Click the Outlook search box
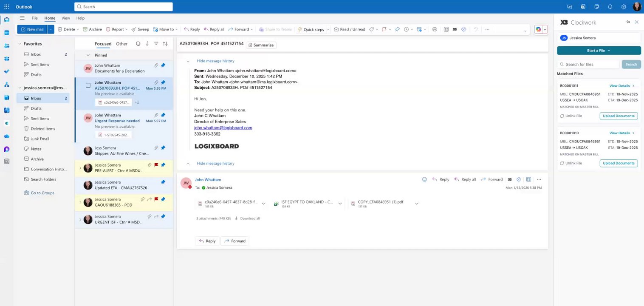This screenshot has height=306, width=644. click(x=124, y=7)
